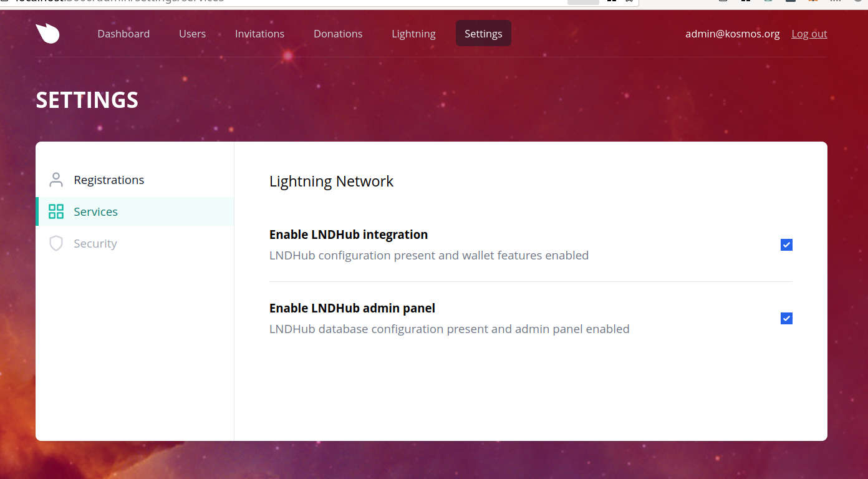Image resolution: width=868 pixels, height=479 pixels.
Task: Navigate to the Donations section
Action: (x=338, y=34)
